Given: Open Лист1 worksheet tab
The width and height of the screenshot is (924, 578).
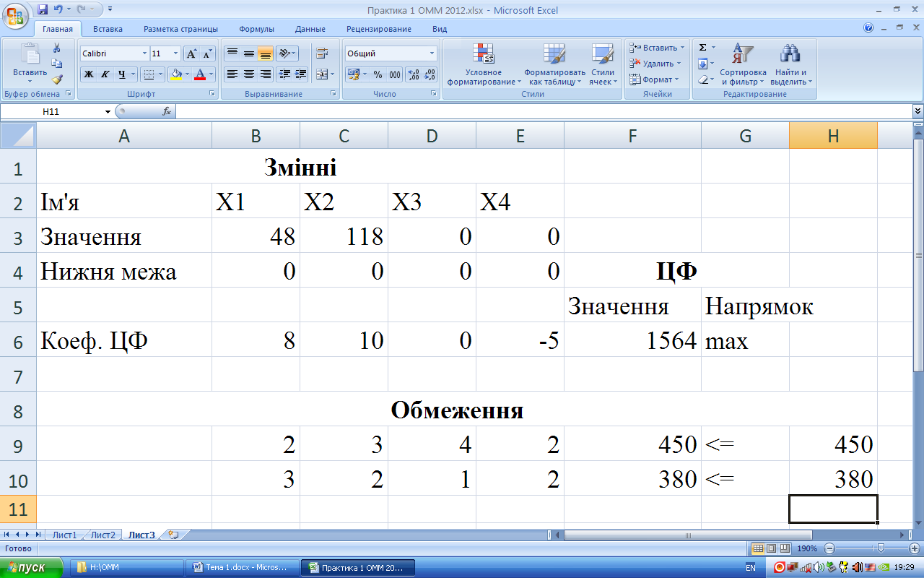Looking at the screenshot, I should pos(64,535).
